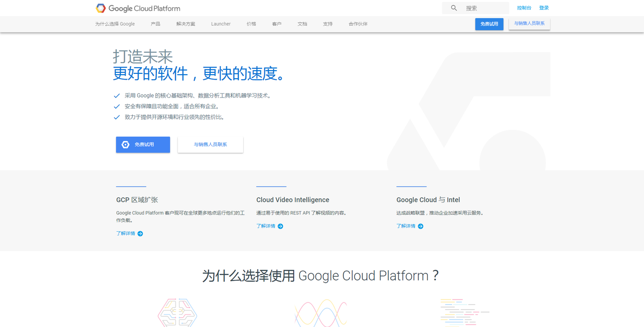Open the 控制台 console link
644x327 pixels.
click(x=524, y=8)
